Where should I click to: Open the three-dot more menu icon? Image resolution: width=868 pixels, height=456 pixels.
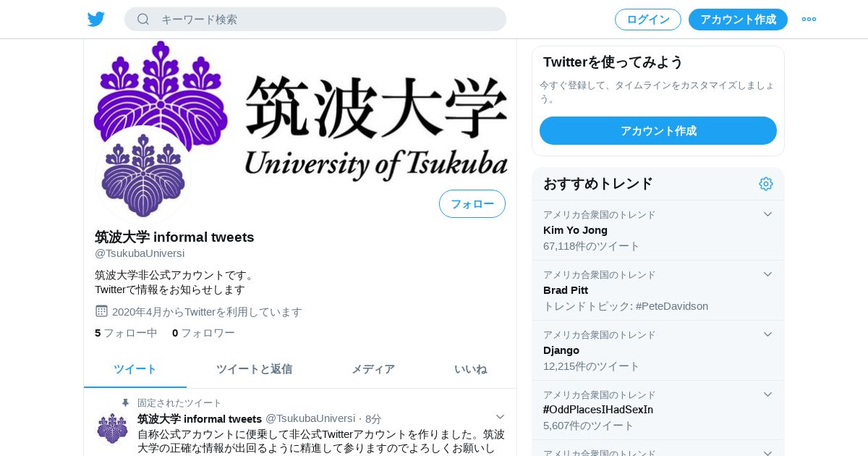[x=809, y=20]
